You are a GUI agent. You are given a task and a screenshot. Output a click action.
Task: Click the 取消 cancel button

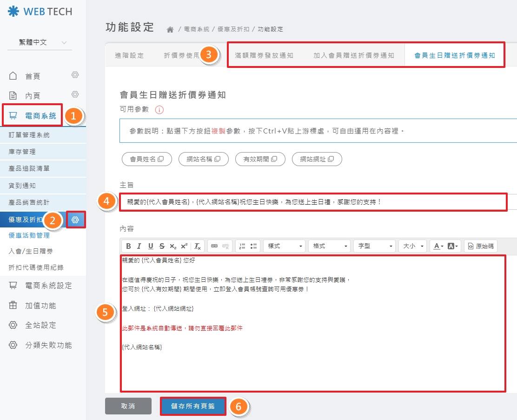tap(128, 406)
